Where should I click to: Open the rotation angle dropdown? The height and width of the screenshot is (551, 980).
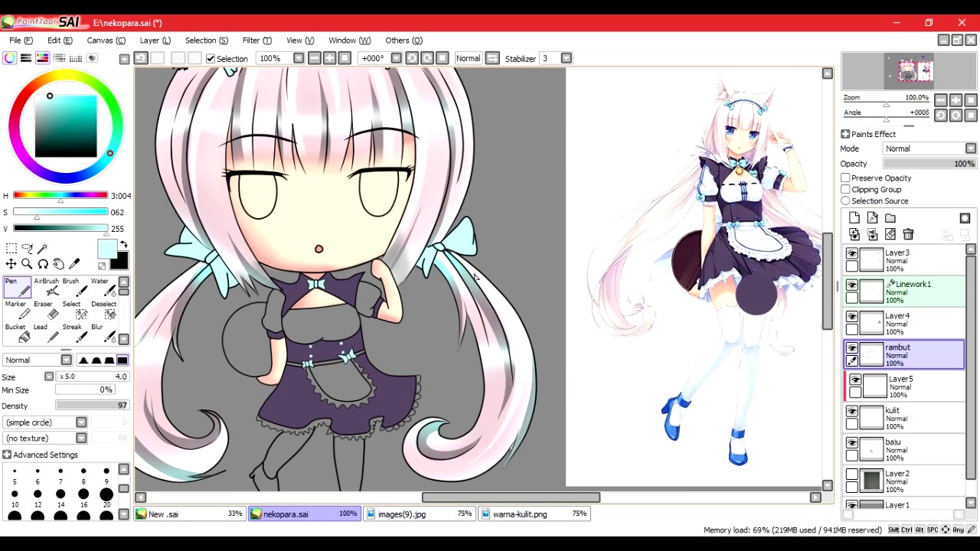(396, 58)
